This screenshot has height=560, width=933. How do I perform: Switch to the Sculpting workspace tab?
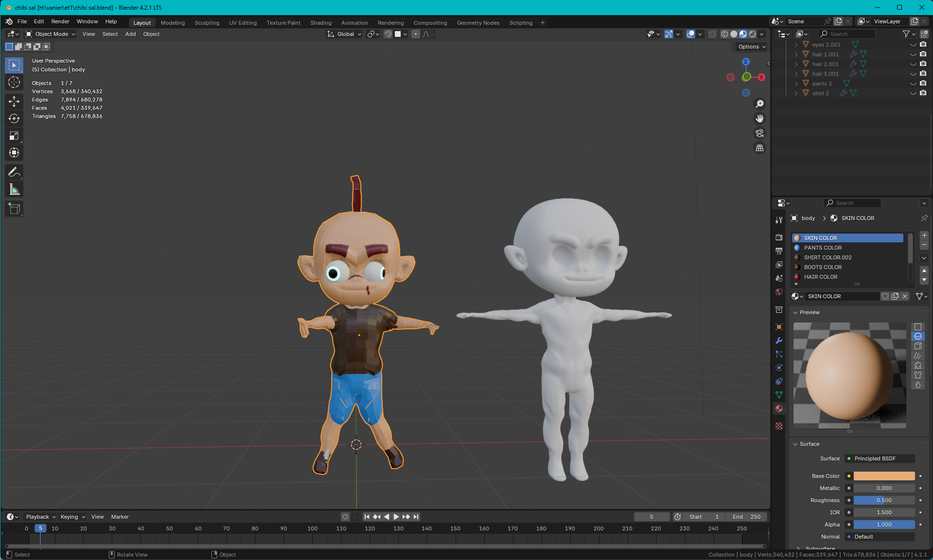(x=206, y=23)
